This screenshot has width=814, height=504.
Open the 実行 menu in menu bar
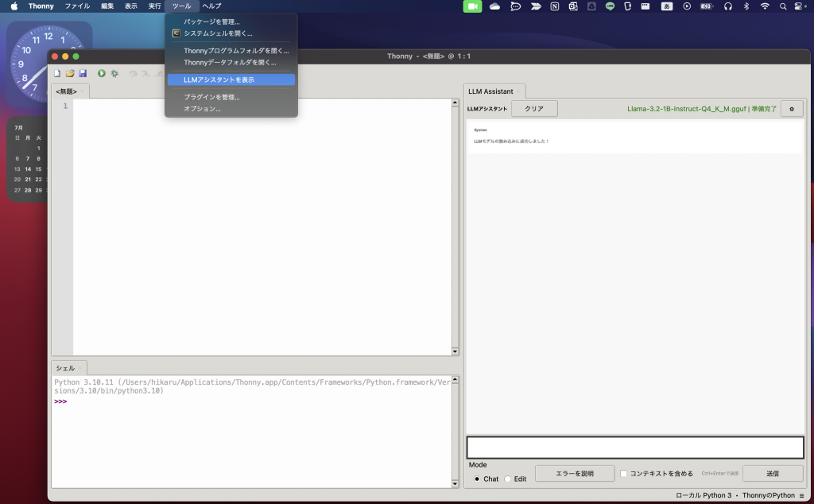click(154, 6)
